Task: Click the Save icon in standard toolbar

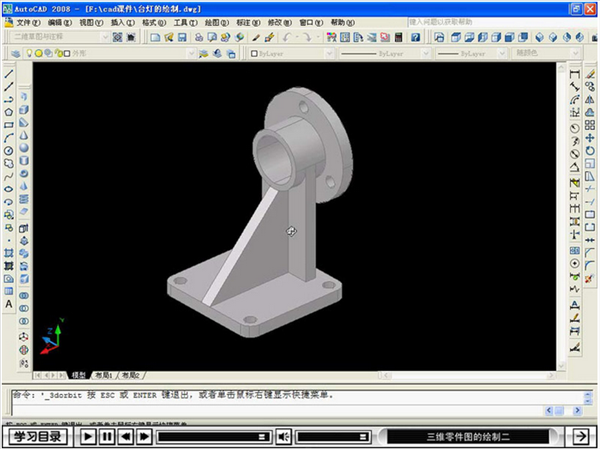Action: [182, 37]
